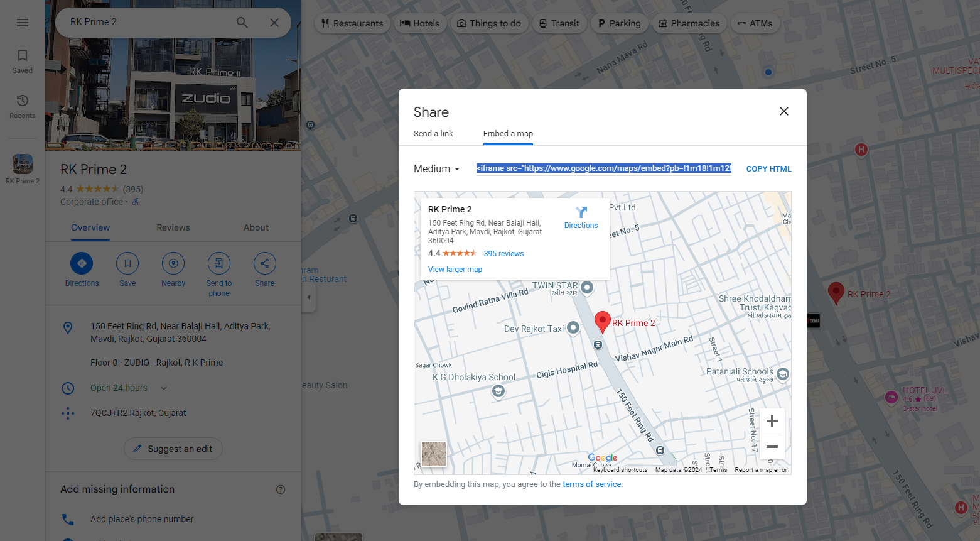Open the hamburger main menu

(x=23, y=23)
